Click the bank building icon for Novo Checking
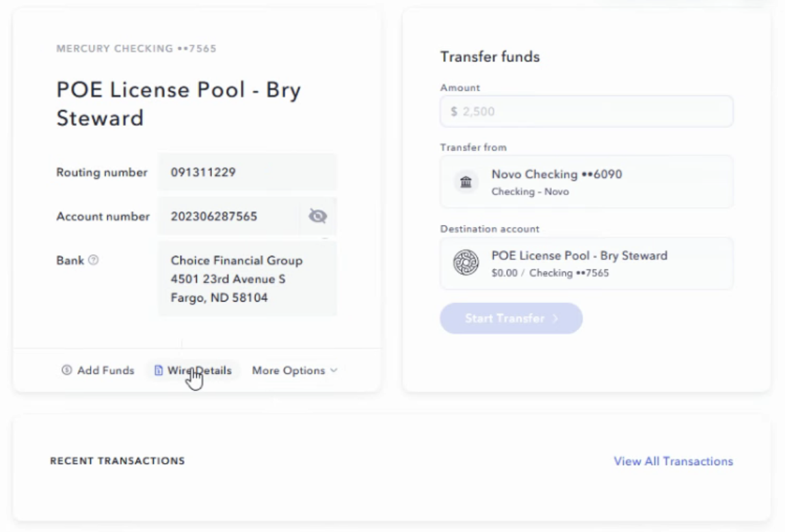 point(466,182)
